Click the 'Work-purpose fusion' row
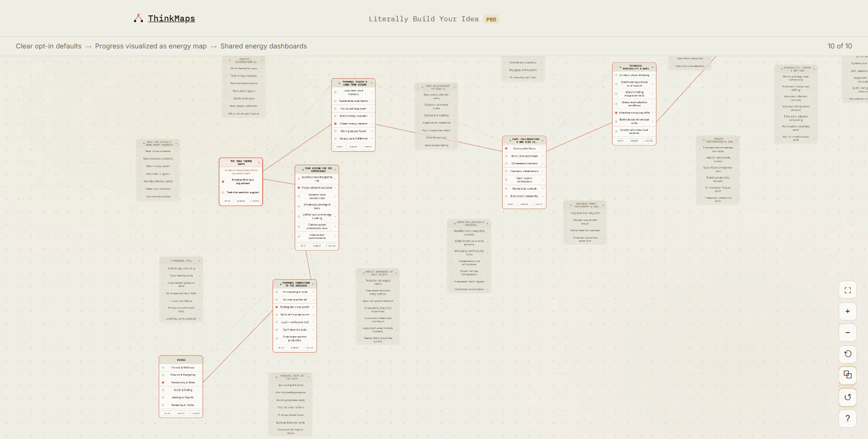 (354, 131)
